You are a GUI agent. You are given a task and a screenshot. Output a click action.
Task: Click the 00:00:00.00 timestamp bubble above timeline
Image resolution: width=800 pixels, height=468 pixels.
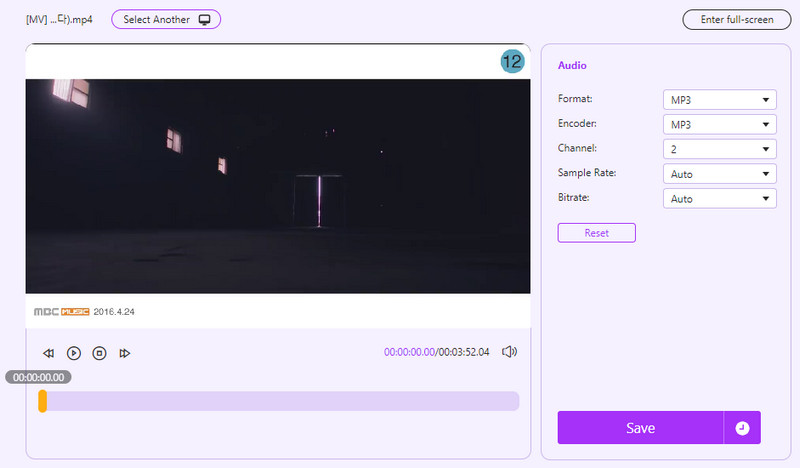tap(38, 377)
